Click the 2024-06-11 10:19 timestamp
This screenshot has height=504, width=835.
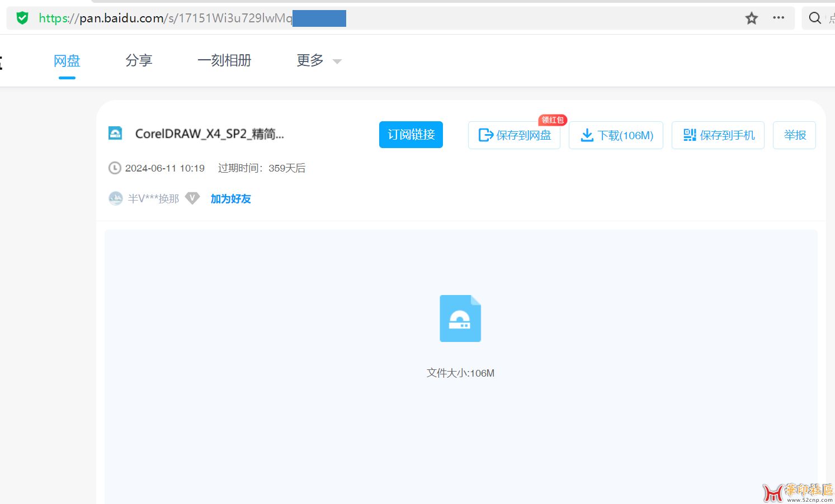tap(165, 168)
